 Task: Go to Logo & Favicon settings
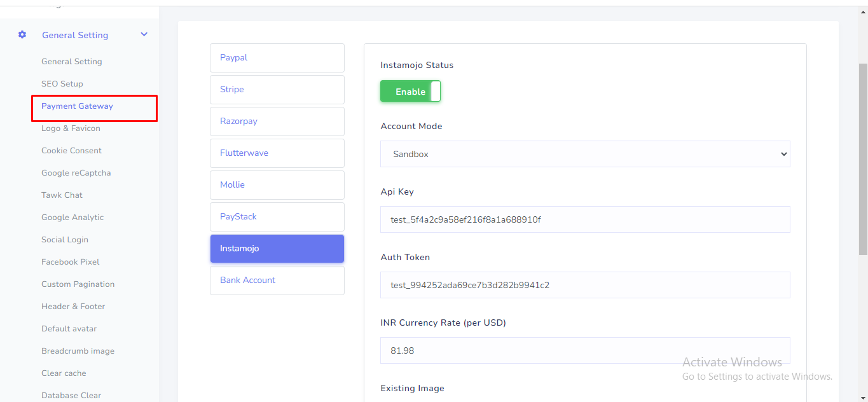point(71,128)
